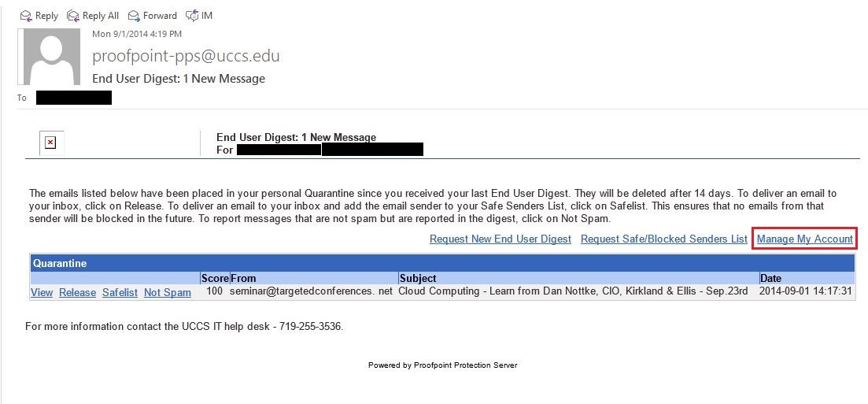Viewport: 868px width, 404px height.
Task: Mark the quarantined message as Not Spam
Action: (x=167, y=292)
